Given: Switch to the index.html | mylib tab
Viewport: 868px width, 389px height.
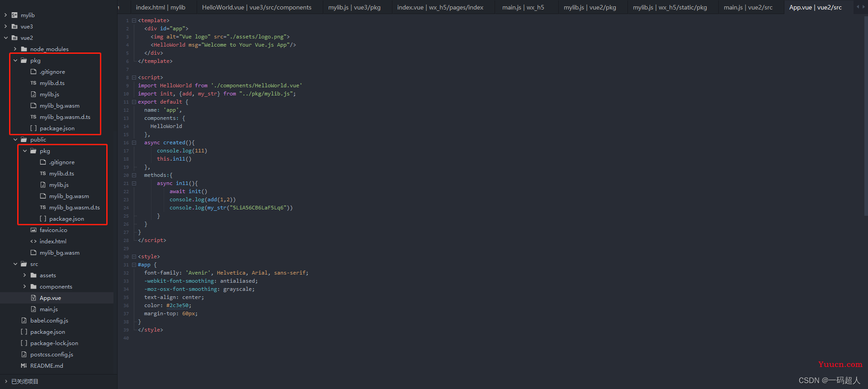Looking at the screenshot, I should pyautogui.click(x=160, y=7).
